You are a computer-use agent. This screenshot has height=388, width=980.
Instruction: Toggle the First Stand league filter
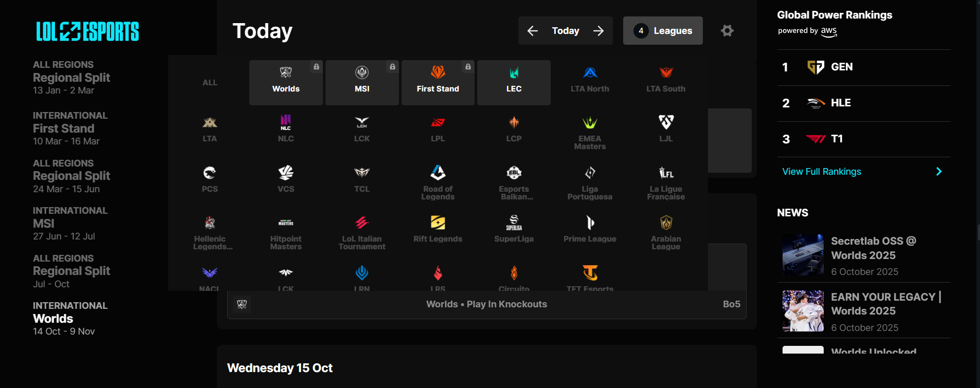click(x=438, y=83)
